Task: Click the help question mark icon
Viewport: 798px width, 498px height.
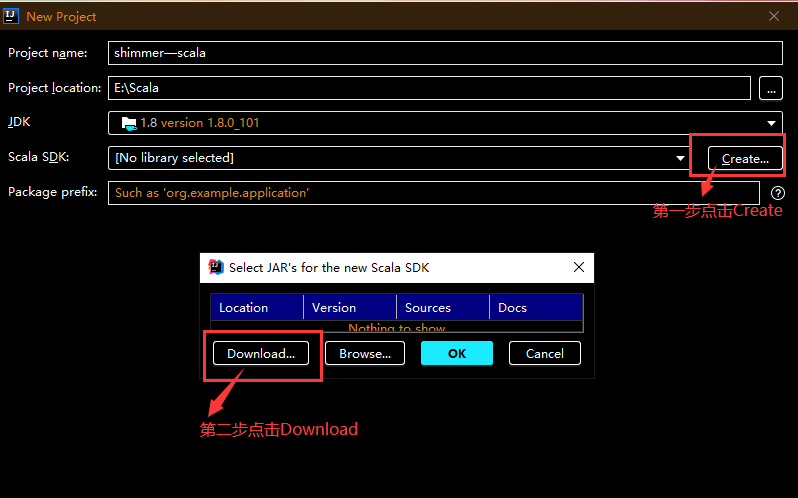Action: (778, 193)
